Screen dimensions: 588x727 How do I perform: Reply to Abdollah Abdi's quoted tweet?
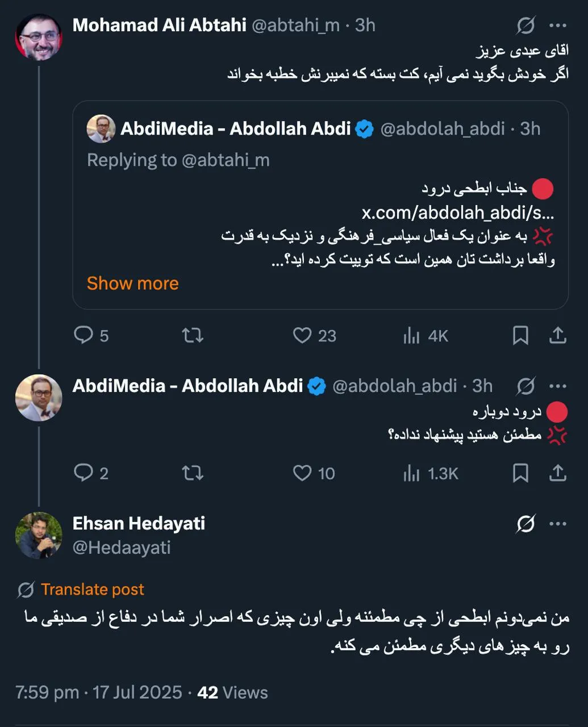coord(85,336)
